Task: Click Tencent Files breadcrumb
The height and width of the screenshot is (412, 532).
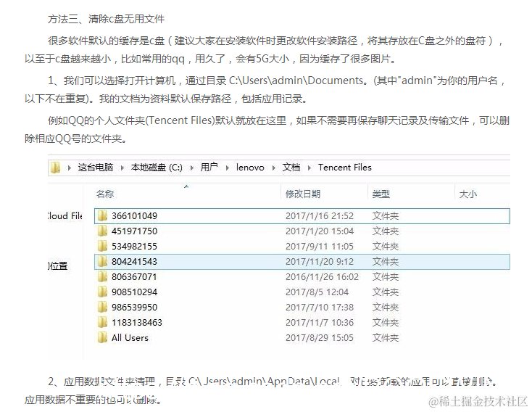Action: pyautogui.click(x=345, y=168)
